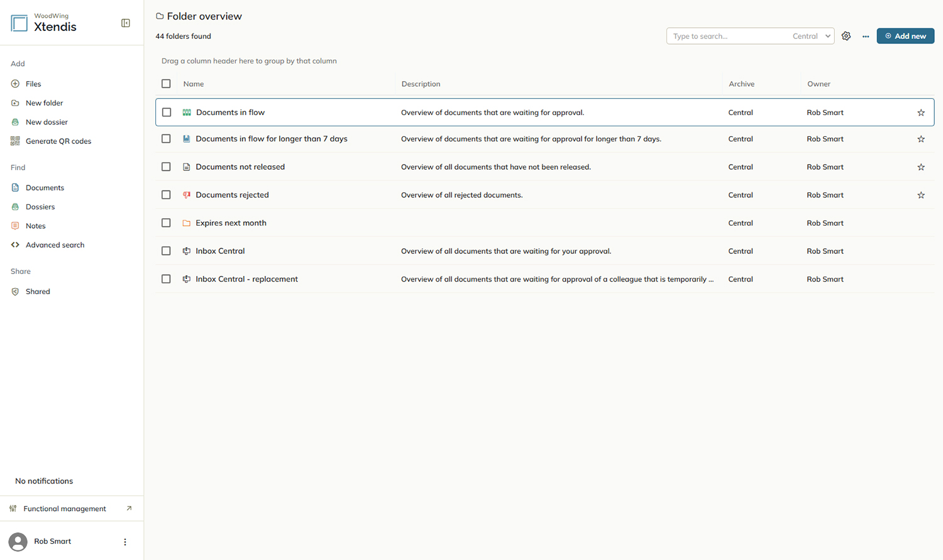Click the Generate QR codes icon

[x=15, y=141]
